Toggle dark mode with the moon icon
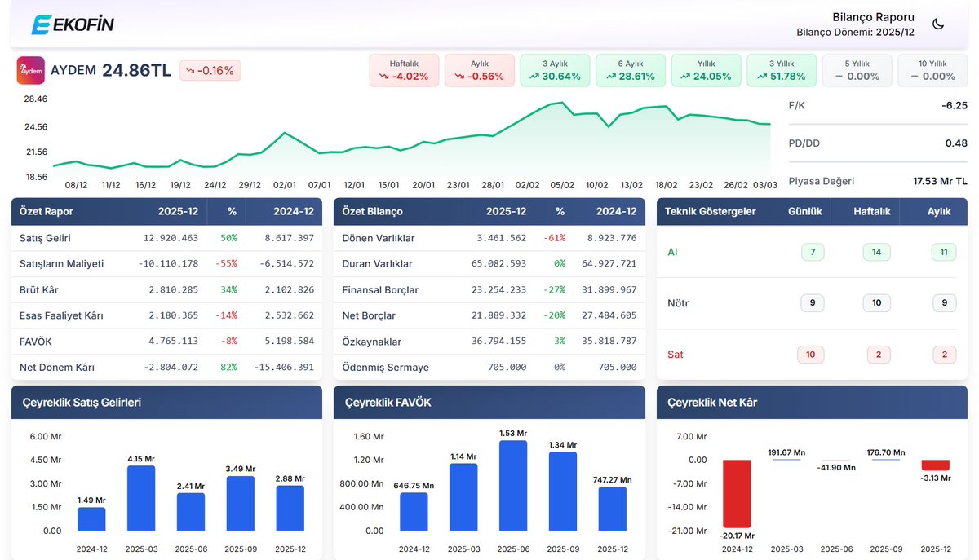 tap(938, 24)
